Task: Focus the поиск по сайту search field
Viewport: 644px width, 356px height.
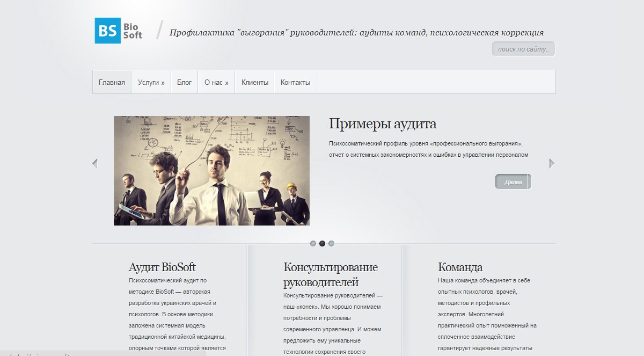Action: point(523,49)
